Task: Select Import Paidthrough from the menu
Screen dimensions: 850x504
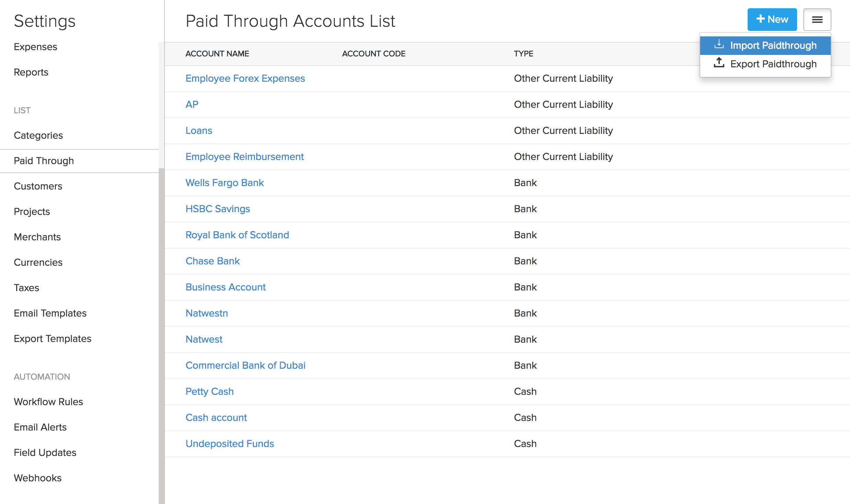Action: pyautogui.click(x=774, y=45)
